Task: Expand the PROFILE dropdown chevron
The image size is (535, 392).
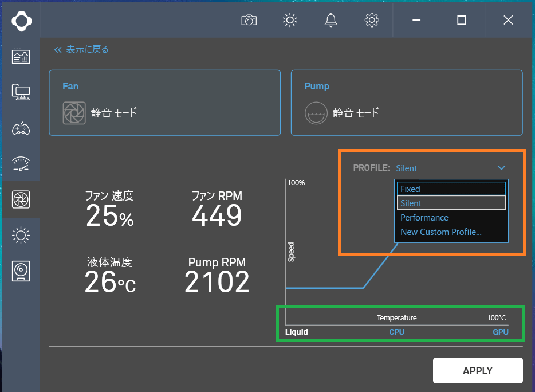Action: [501, 168]
